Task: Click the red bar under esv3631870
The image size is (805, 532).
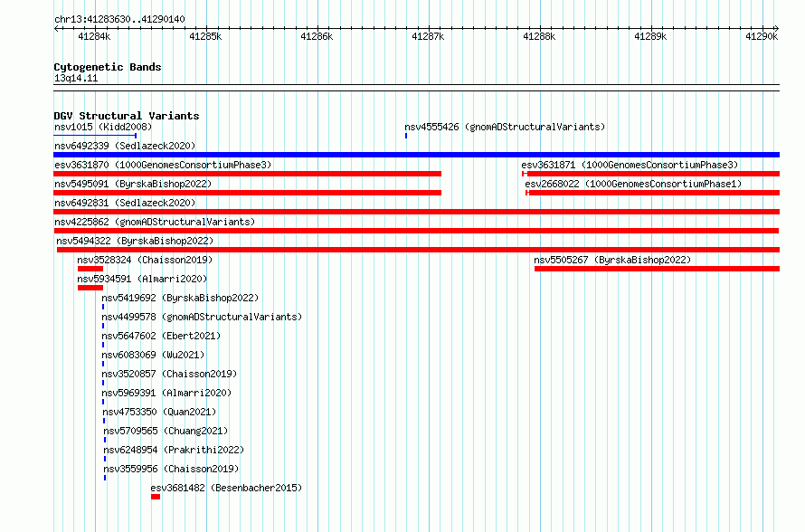Action: coord(248,174)
